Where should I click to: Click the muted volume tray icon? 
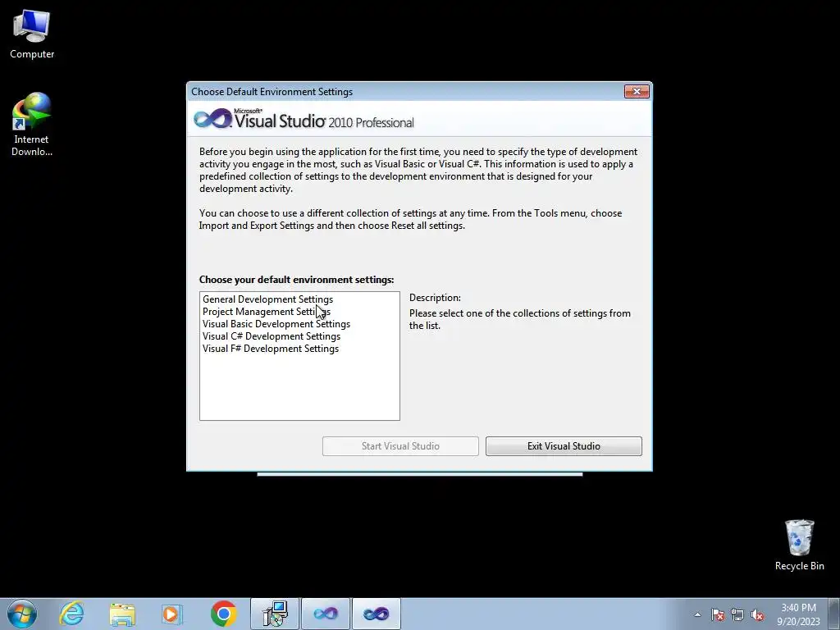tap(757, 614)
